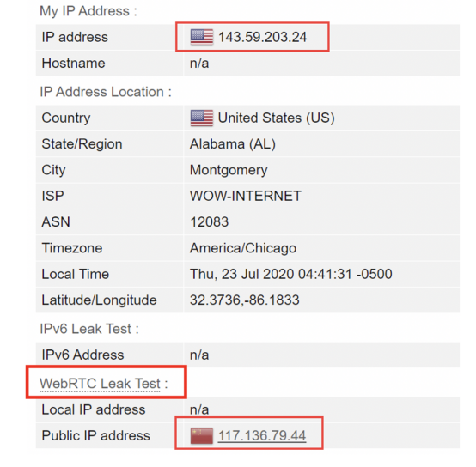476x467 pixels.
Task: Click the My IP Address section heading
Action: coord(88,11)
